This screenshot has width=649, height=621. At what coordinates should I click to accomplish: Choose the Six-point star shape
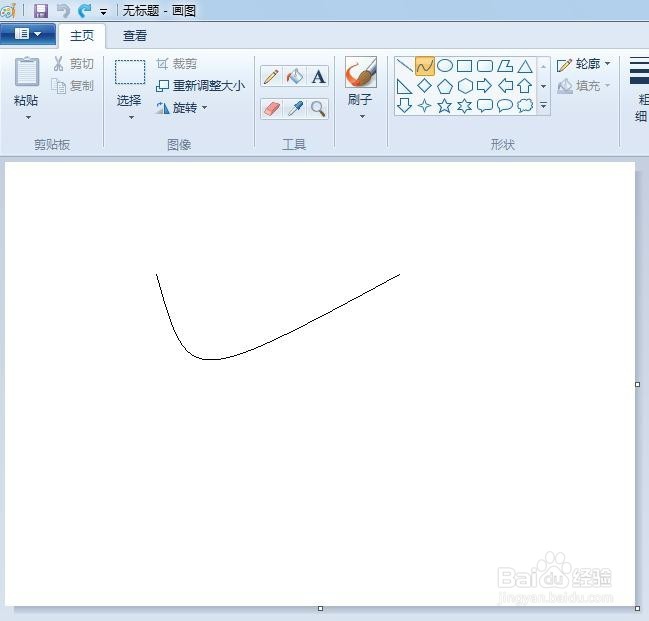[x=464, y=106]
